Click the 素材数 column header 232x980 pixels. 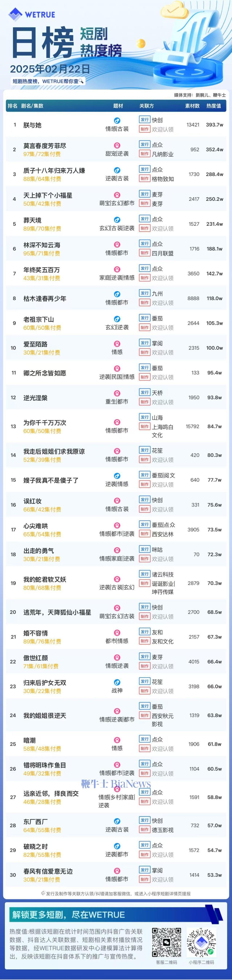pyautogui.click(x=192, y=106)
